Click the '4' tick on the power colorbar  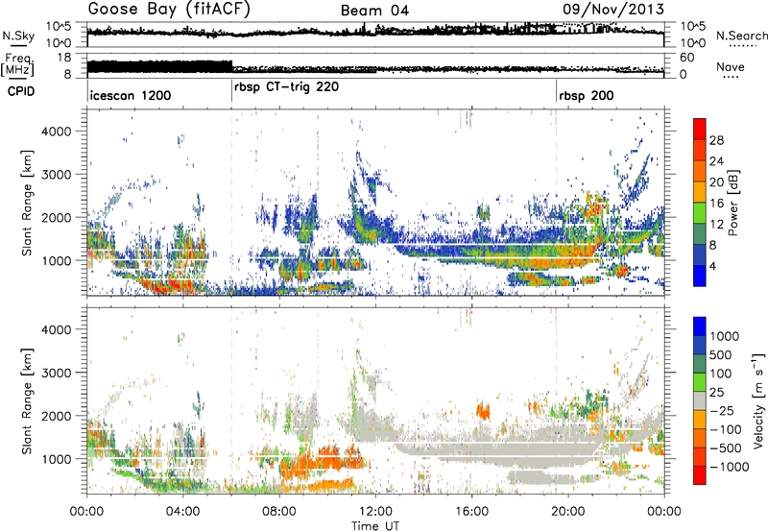click(x=712, y=267)
